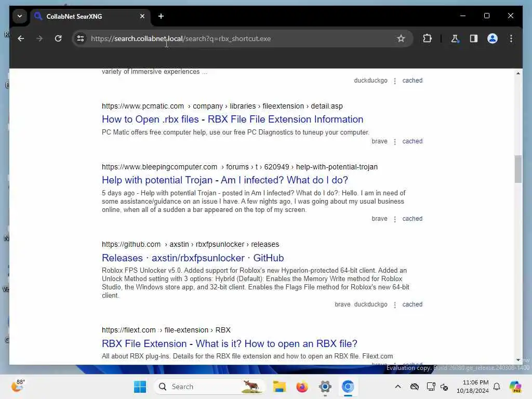Open the notifications bell icon

click(497, 387)
